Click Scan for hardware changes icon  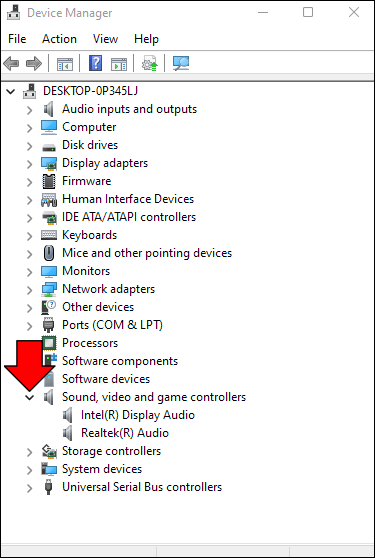point(181,63)
